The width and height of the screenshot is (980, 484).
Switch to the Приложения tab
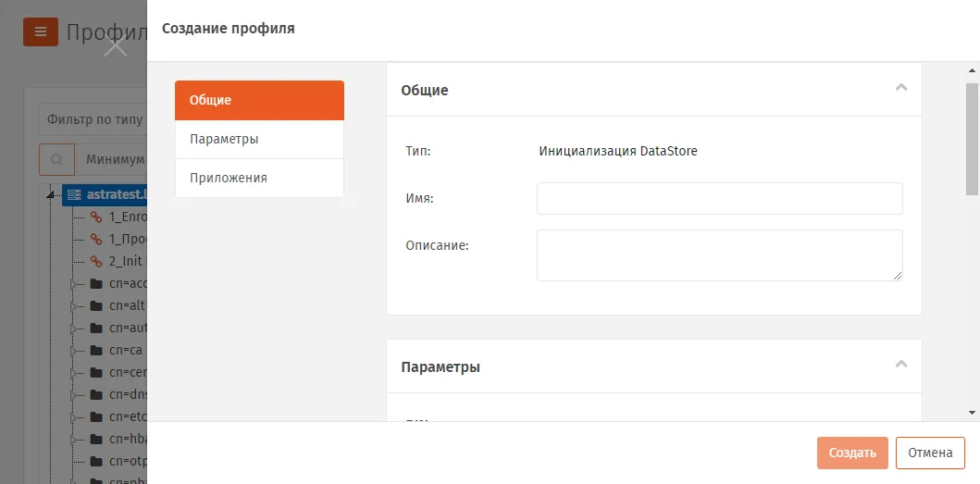coord(259,179)
